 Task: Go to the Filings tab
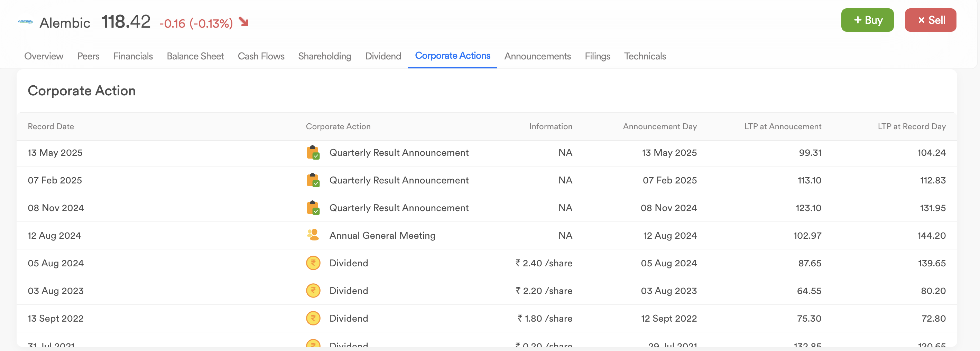597,56
